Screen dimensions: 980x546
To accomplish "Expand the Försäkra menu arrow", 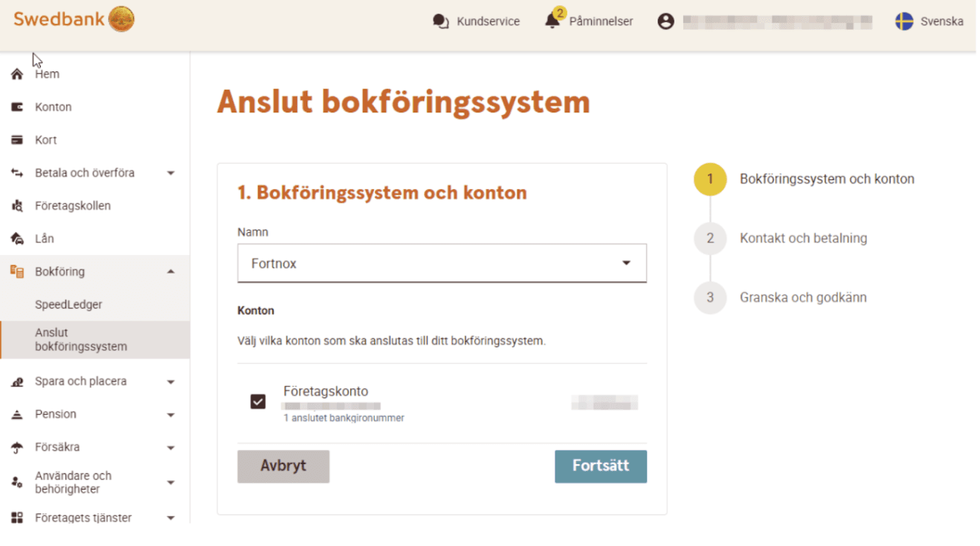I will [170, 449].
